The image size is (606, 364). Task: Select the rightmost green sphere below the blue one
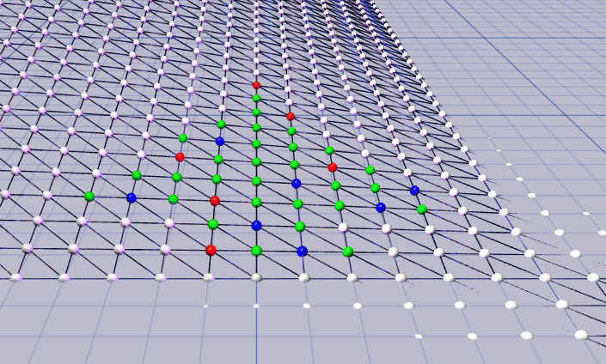(x=422, y=209)
